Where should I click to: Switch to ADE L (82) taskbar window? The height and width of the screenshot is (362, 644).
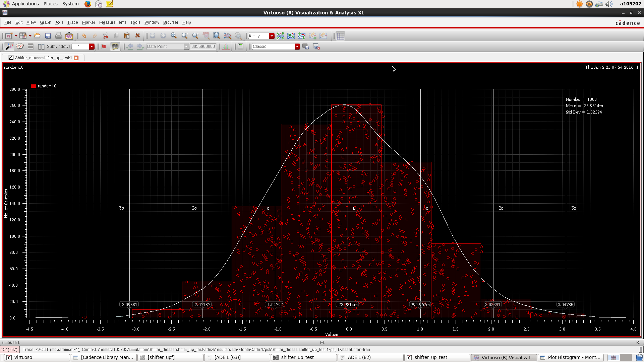point(359,357)
